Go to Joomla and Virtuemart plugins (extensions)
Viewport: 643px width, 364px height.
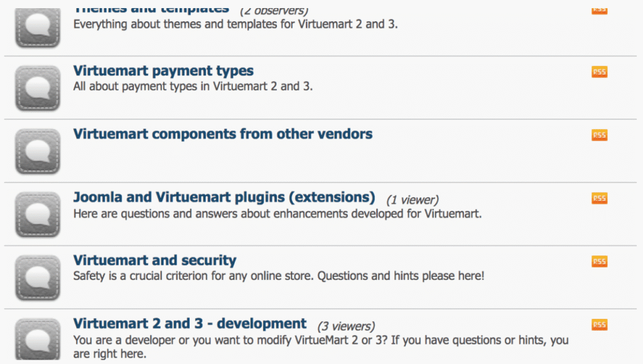point(224,197)
